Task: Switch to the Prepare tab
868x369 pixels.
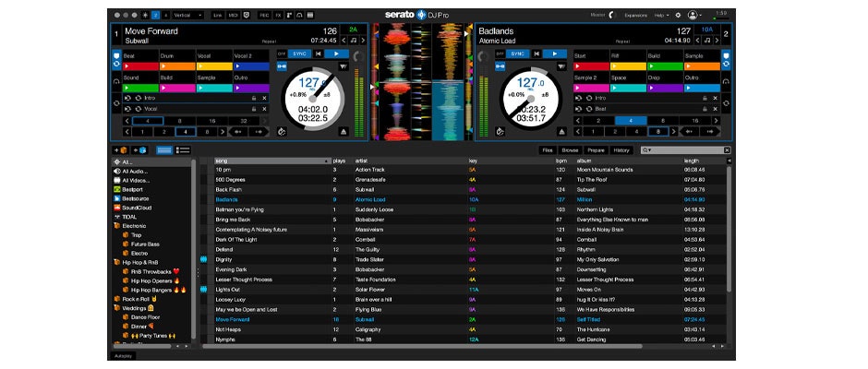Action: (596, 149)
